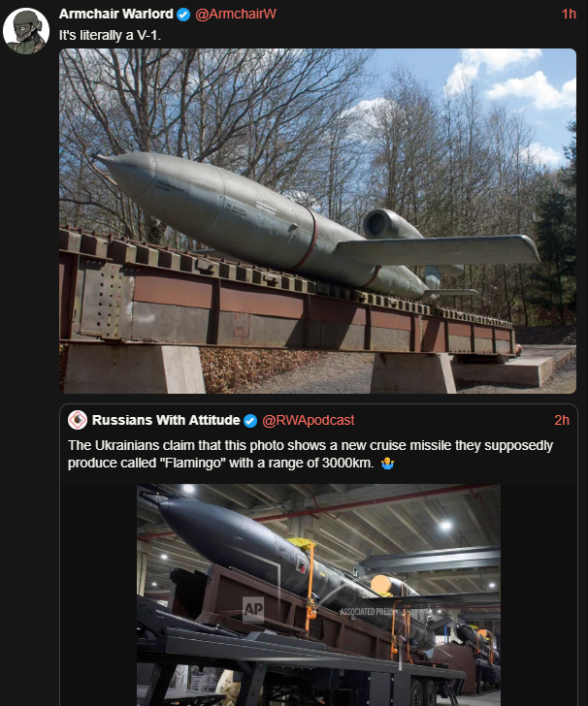Click the yellow lifting strap on the missile
The height and width of the screenshot is (706, 588).
310,585
